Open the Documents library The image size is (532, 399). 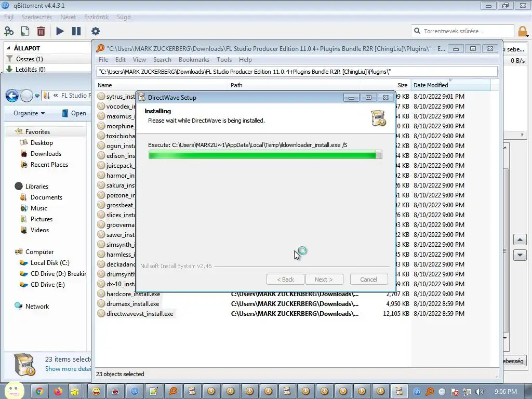click(x=46, y=197)
